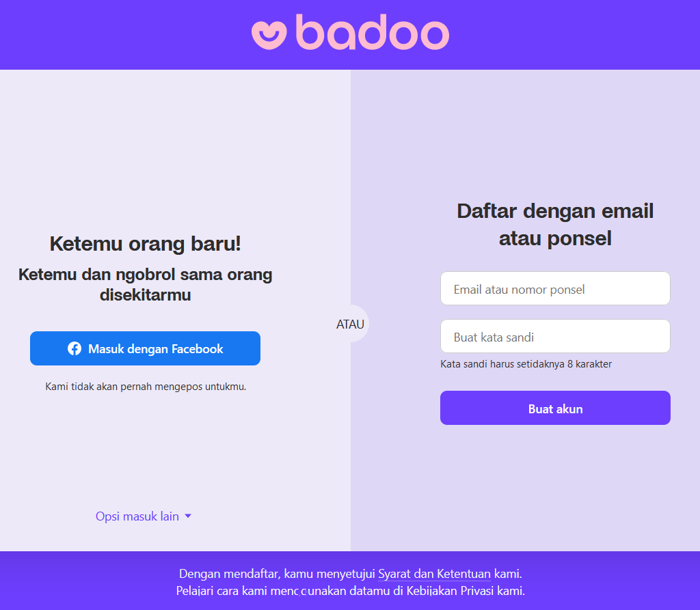Click the heading "Ketemu orang baru!"
This screenshot has height=610, width=700.
[144, 244]
